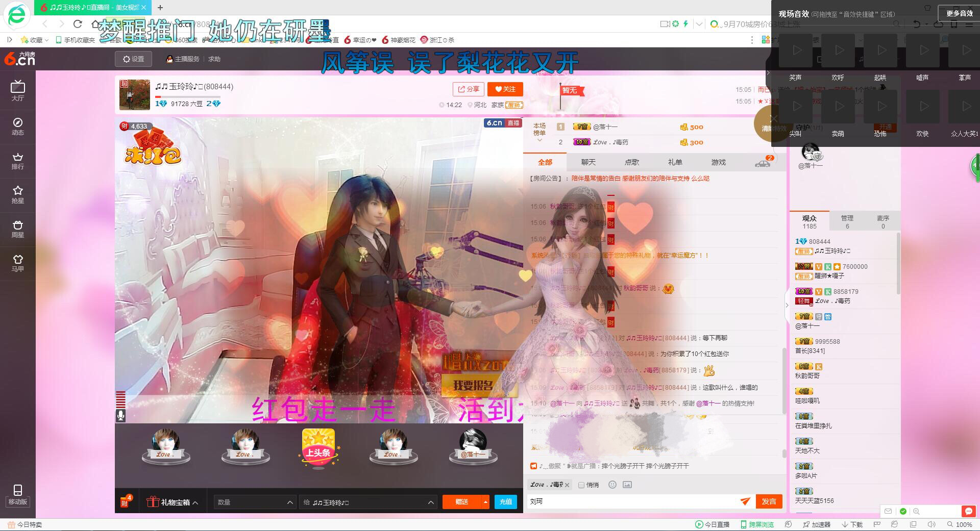Viewport: 980px width, 531px height.
Task: Share the room with 分享 button
Action: point(469,89)
